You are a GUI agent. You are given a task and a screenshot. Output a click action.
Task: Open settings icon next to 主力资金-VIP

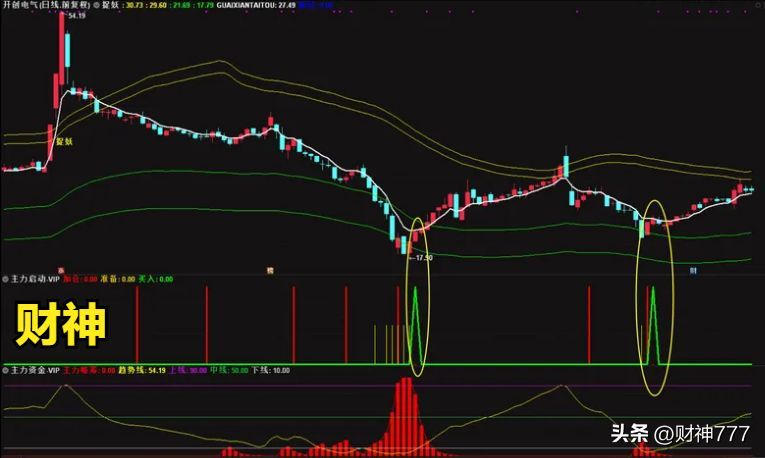pos(5,370)
